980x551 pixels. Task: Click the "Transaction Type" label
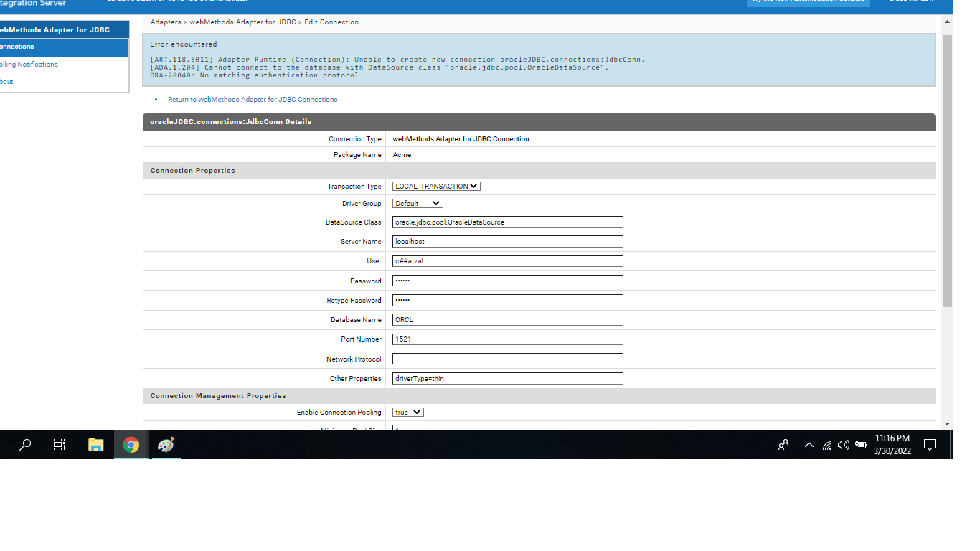pyautogui.click(x=354, y=187)
